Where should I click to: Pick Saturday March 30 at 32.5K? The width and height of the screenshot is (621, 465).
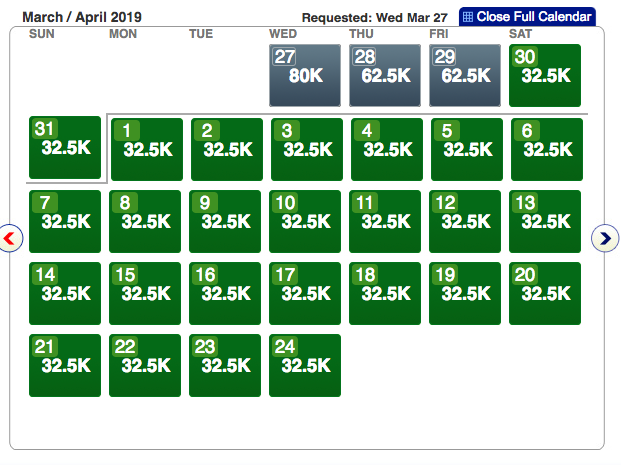(x=545, y=75)
